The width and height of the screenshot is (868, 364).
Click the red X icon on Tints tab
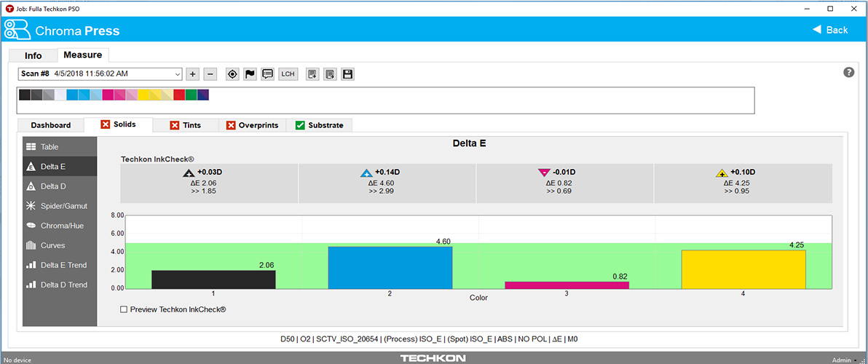pyautogui.click(x=174, y=125)
